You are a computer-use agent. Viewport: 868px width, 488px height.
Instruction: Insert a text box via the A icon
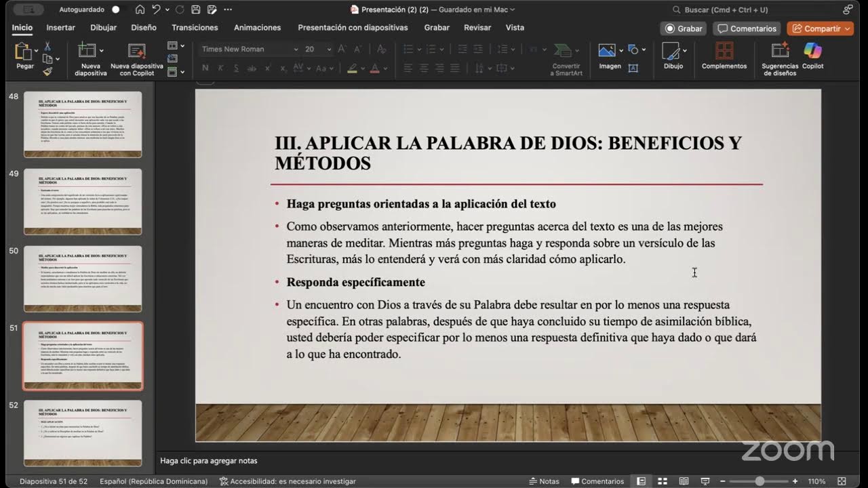[633, 68]
